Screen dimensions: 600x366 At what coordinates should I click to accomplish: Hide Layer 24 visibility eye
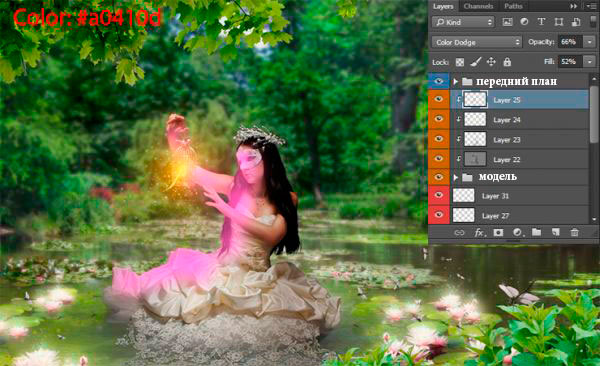pos(439,119)
